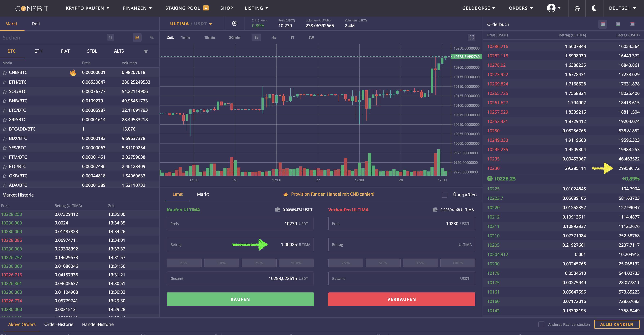The image size is (644, 335).
Task: Switch to Markt order type tab
Action: [x=203, y=194]
